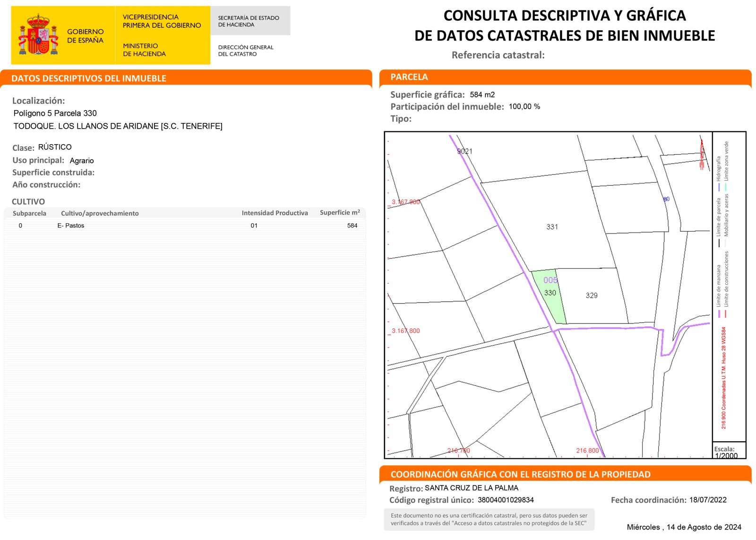Image resolution: width=756 pixels, height=540 pixels.
Task: Click the main use value 'Agrario'
Action: (x=82, y=161)
